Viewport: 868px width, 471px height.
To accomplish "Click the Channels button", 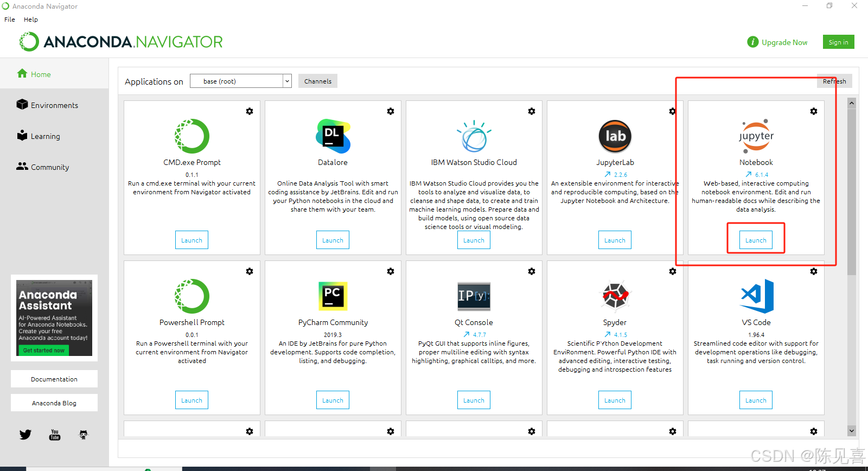I will pyautogui.click(x=318, y=81).
